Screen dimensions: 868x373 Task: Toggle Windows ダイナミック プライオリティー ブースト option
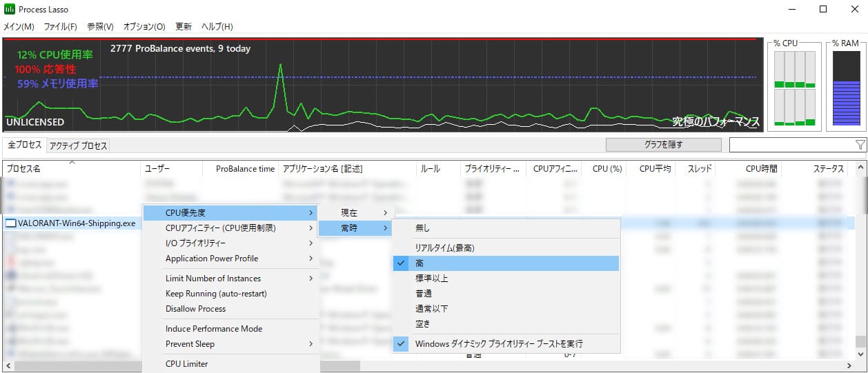(x=498, y=343)
